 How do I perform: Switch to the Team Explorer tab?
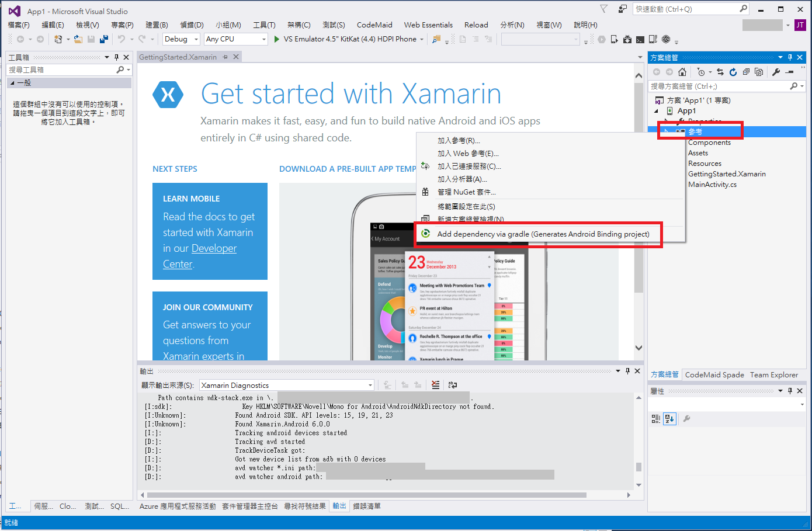(774, 375)
